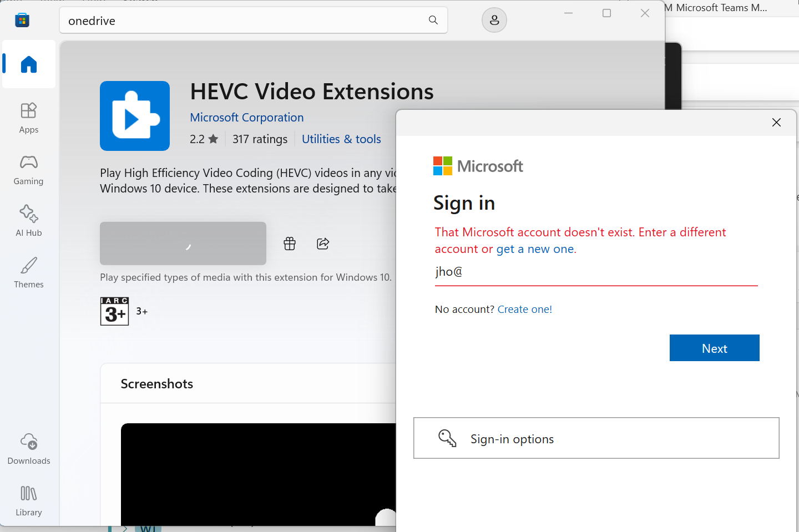Open the AI Hub section
Viewport: 799px width, 532px height.
29,221
